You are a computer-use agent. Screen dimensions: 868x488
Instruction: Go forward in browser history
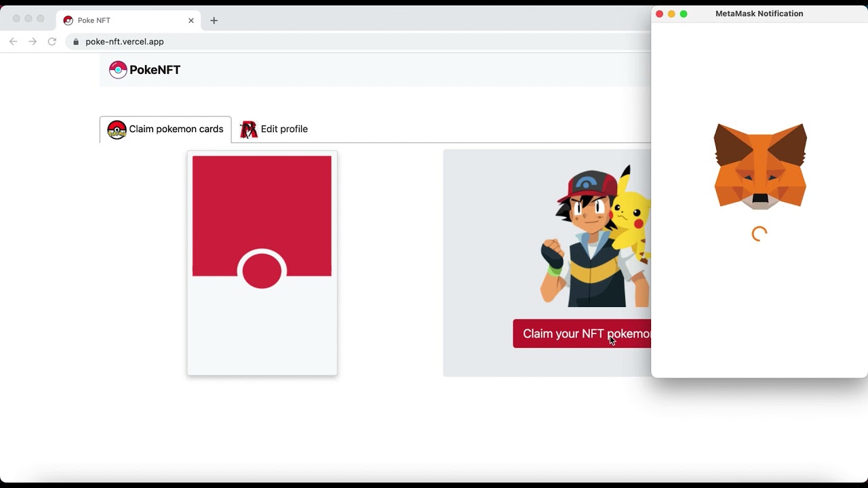33,41
